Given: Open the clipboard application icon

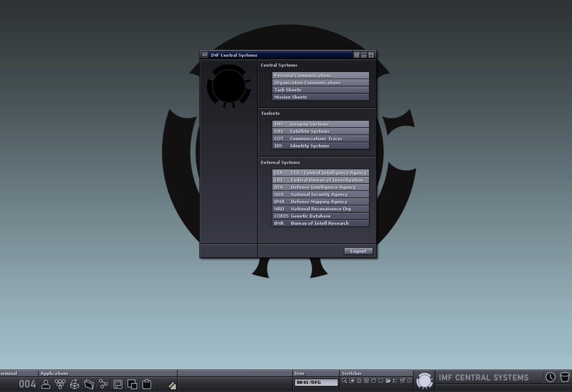Looking at the screenshot, I should pyautogui.click(x=147, y=384).
